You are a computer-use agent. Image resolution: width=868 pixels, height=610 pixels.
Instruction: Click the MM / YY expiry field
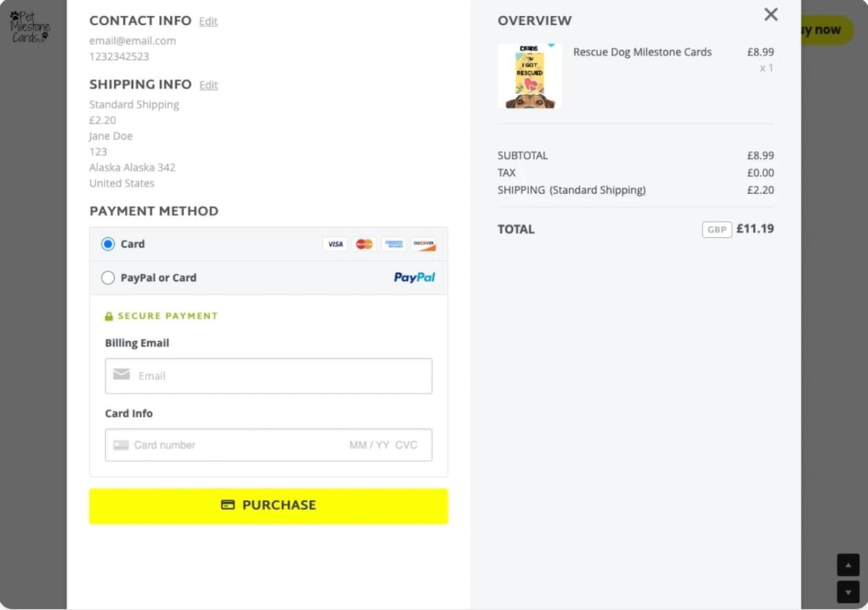(369, 445)
